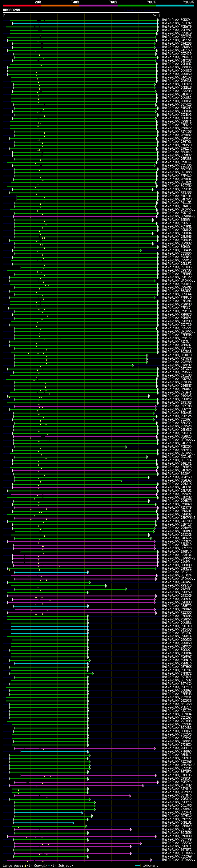
Task: Choose the UniRef100_C5XYK3 entry
Action: (x=177, y=37)
